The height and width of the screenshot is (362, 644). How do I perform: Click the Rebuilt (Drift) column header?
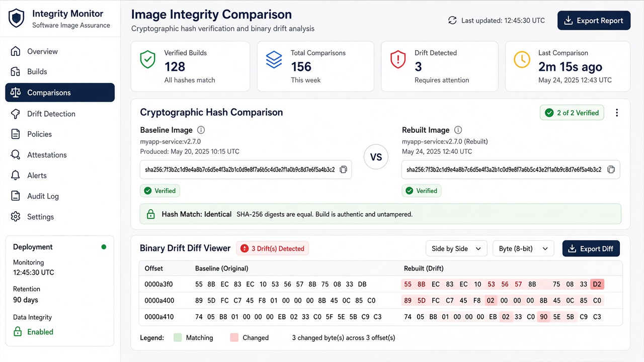(x=424, y=268)
